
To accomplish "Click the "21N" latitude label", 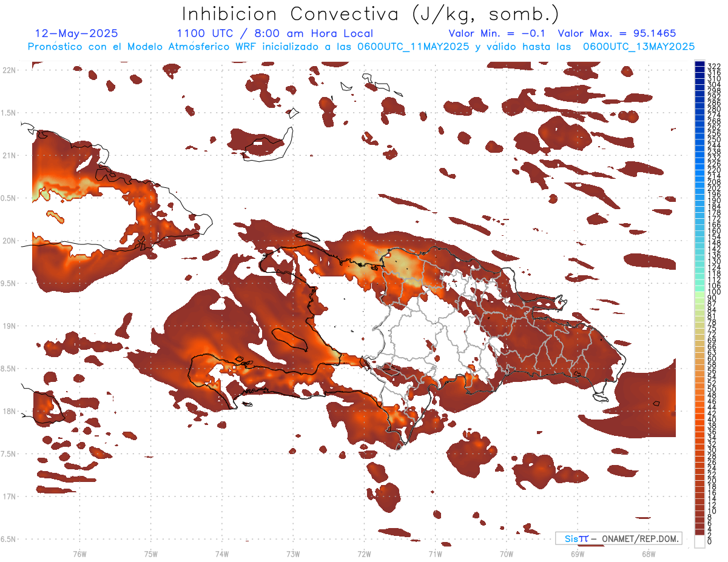I will click(9, 156).
